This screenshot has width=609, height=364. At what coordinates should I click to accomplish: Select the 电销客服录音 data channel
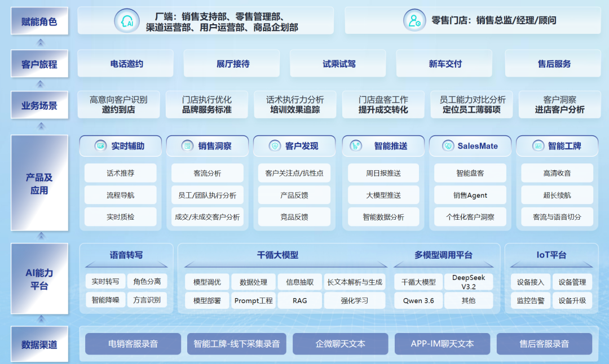[x=133, y=344]
